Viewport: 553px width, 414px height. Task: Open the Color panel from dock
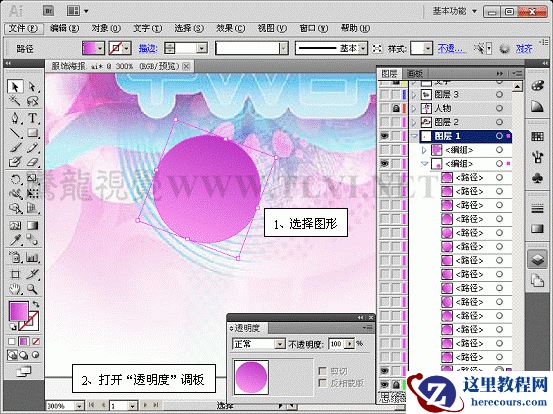pos(537,86)
